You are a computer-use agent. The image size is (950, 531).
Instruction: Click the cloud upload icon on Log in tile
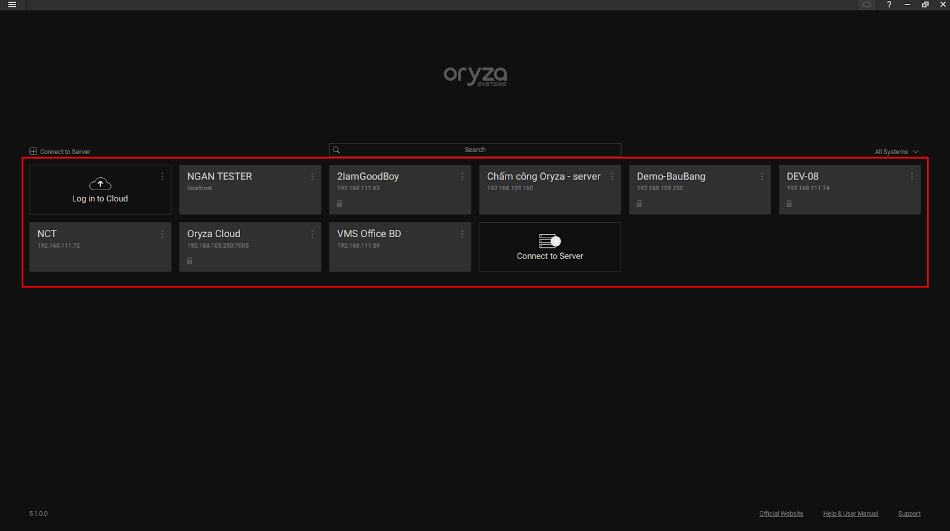(100, 183)
